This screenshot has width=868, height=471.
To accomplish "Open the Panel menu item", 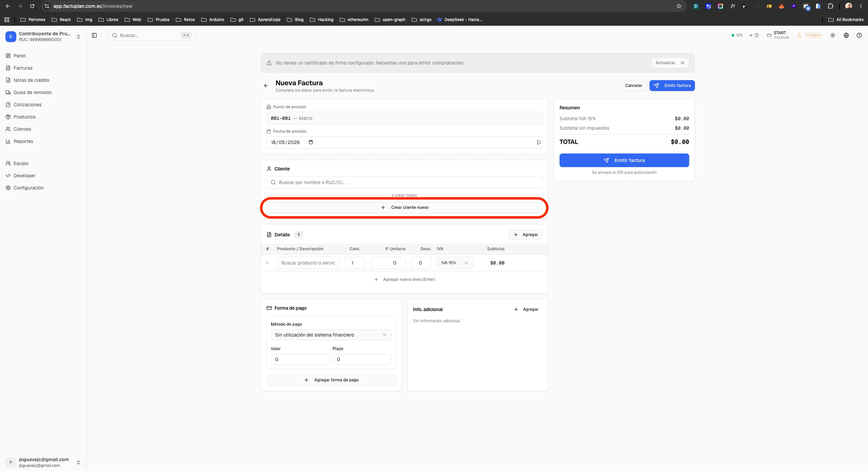I will 20,56.
